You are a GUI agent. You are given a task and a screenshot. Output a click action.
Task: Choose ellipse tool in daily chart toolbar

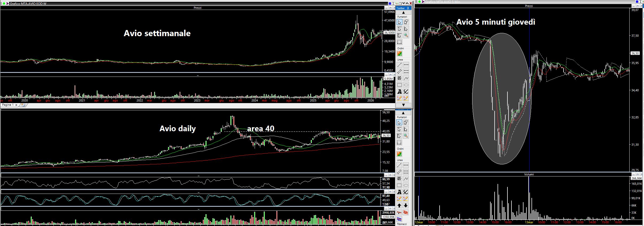click(406, 185)
